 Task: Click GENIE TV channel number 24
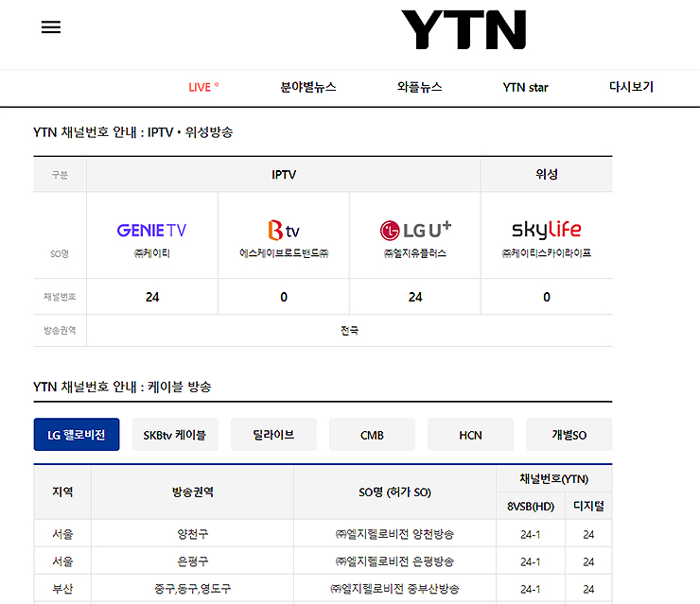(x=152, y=297)
